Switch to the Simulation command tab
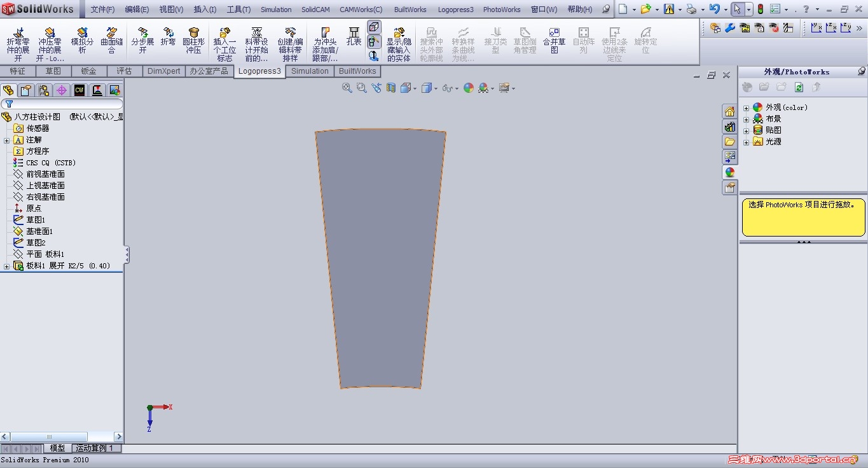Image resolution: width=868 pixels, height=468 pixels. click(x=310, y=71)
